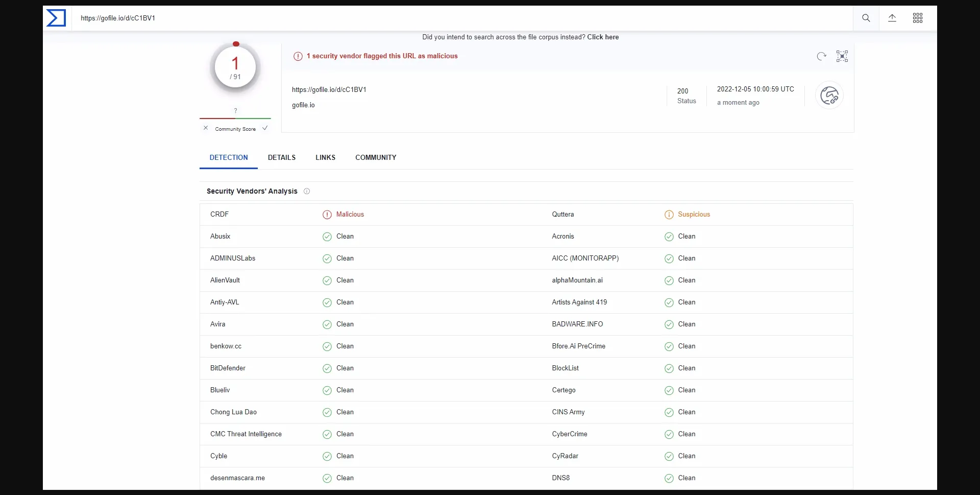Click the info icon beside Security Vendors' Analysis
The height and width of the screenshot is (495, 980).
click(307, 192)
